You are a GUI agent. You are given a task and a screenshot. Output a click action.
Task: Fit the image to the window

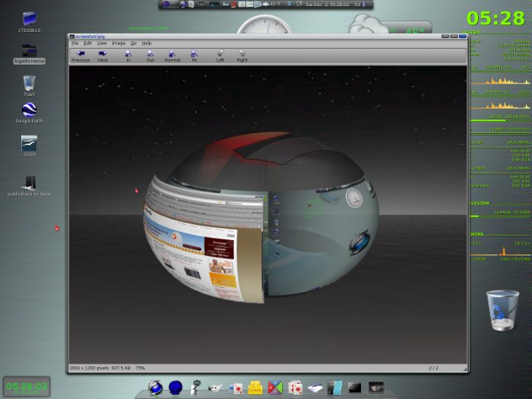click(194, 55)
